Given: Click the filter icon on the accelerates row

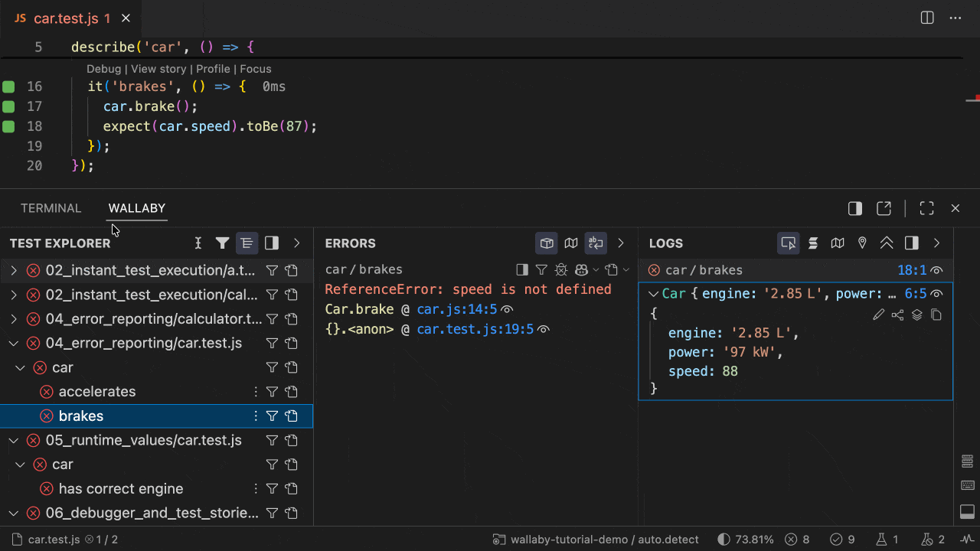Looking at the screenshot, I should 272,392.
